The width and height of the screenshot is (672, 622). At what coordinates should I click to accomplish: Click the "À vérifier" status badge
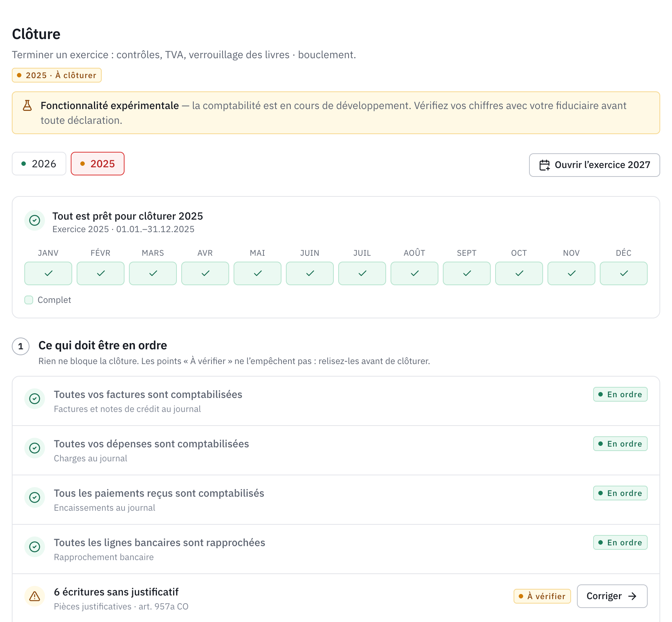click(x=542, y=596)
